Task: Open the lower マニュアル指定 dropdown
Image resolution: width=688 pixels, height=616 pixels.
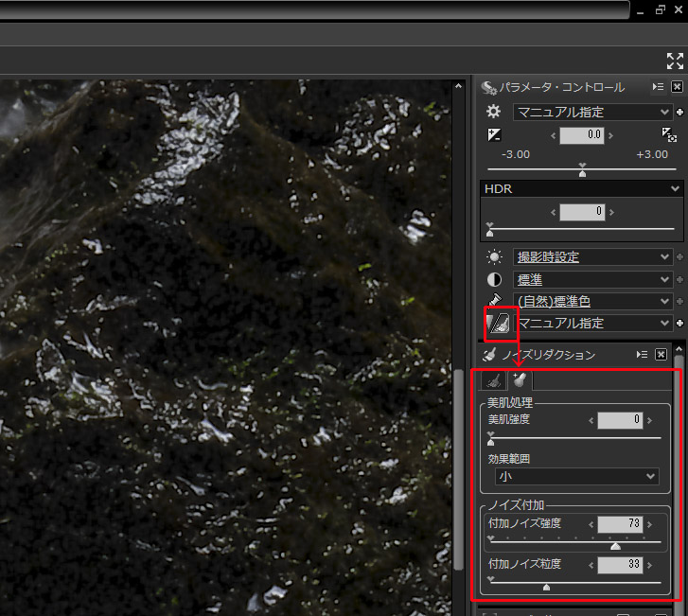Action: [592, 324]
